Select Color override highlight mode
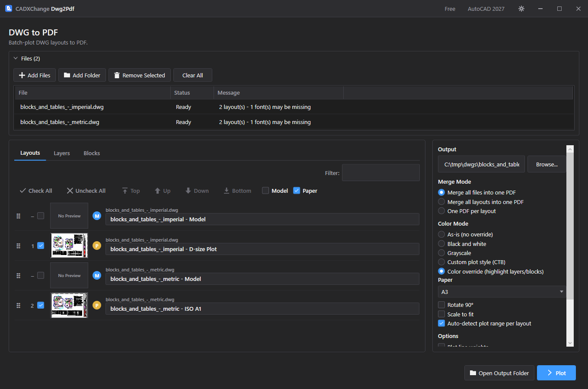 441,271
